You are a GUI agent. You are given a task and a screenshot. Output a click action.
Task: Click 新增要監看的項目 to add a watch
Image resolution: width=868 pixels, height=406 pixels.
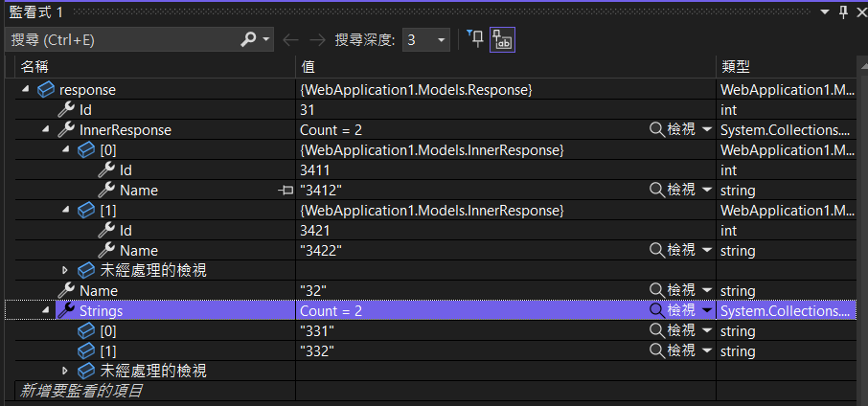(x=81, y=391)
